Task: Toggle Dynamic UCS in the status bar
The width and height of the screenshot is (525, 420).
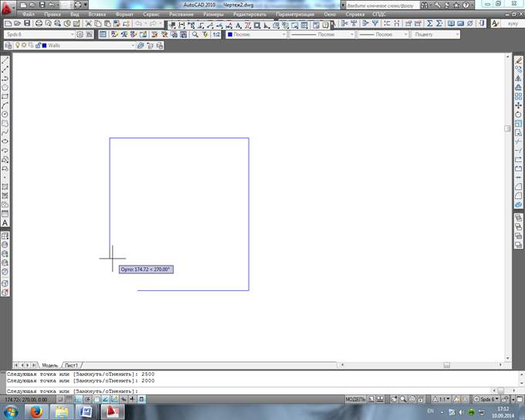Action: click(114, 399)
